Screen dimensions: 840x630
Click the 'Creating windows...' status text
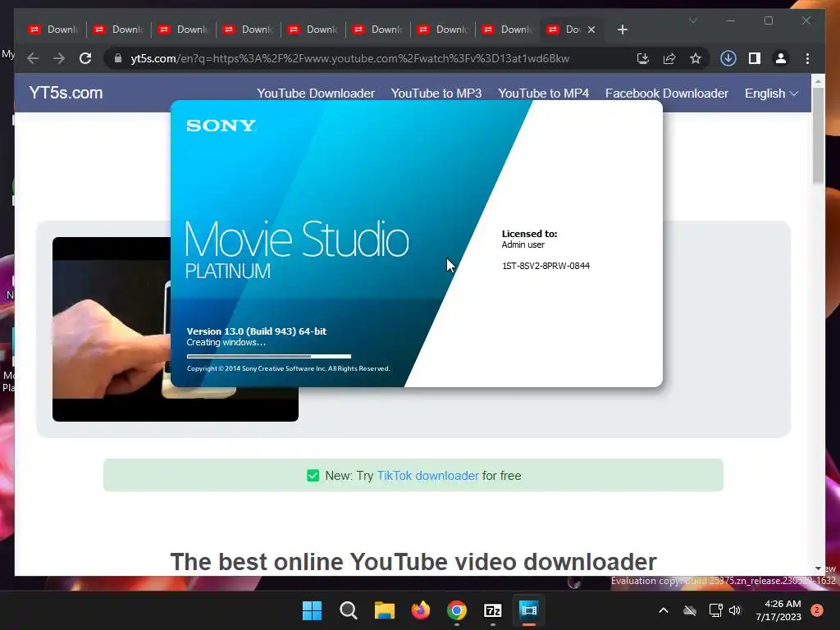(226, 342)
